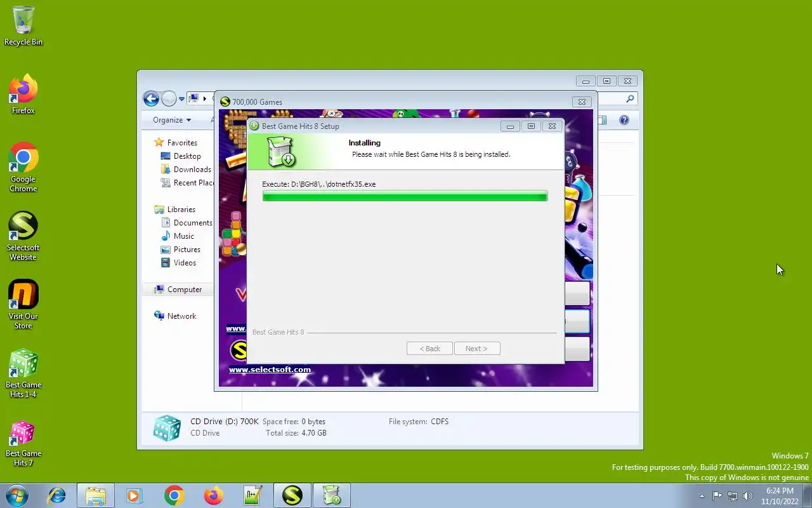Click the 700,000 Games title bar icon
Viewport: 812px width, 508px height.
[225, 102]
